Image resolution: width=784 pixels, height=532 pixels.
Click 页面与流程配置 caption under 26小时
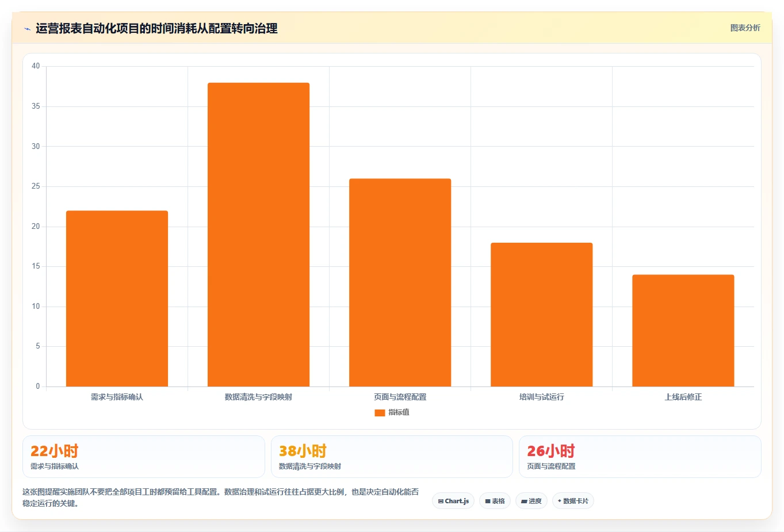click(x=551, y=466)
